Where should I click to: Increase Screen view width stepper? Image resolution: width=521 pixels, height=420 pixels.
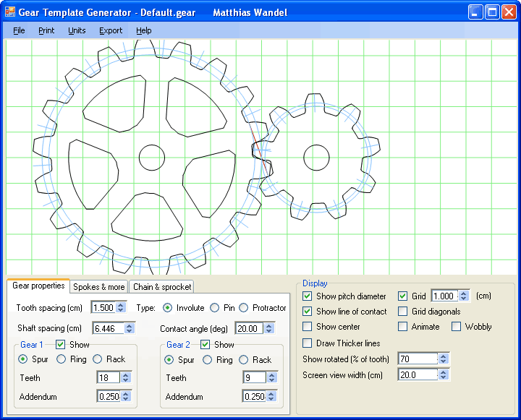(x=444, y=371)
